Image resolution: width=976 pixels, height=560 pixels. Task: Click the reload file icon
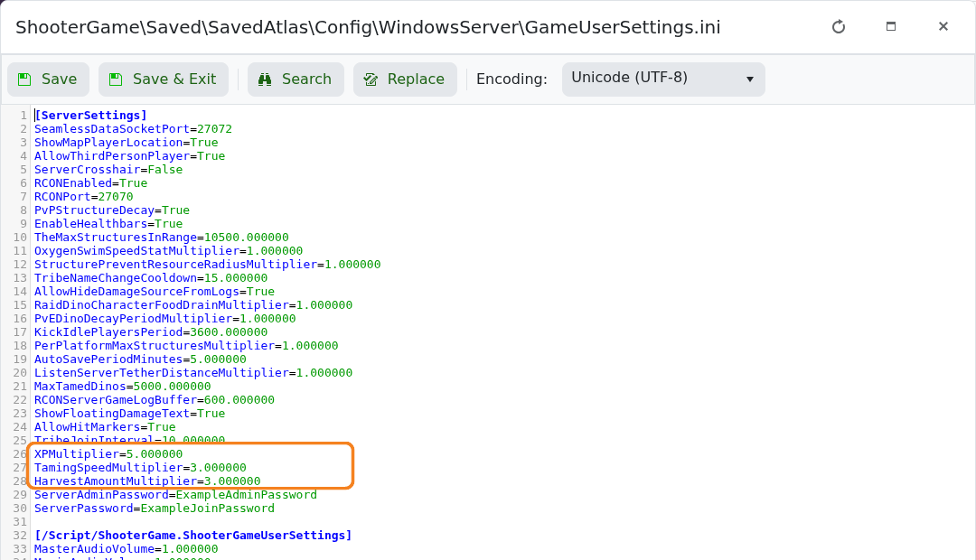(x=839, y=27)
